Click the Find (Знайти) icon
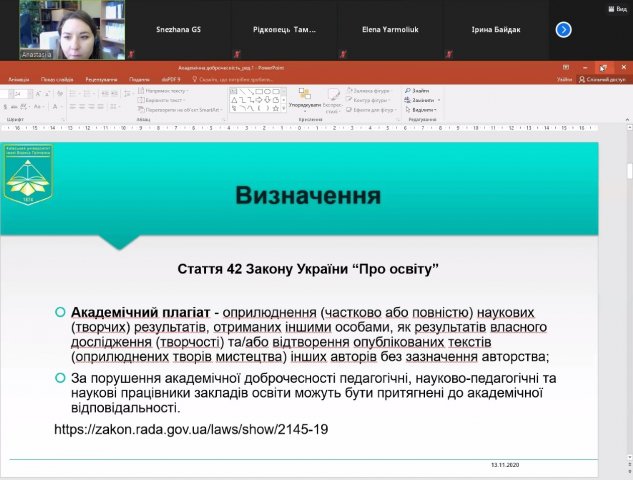The width and height of the screenshot is (633, 480). pyautogui.click(x=422, y=90)
